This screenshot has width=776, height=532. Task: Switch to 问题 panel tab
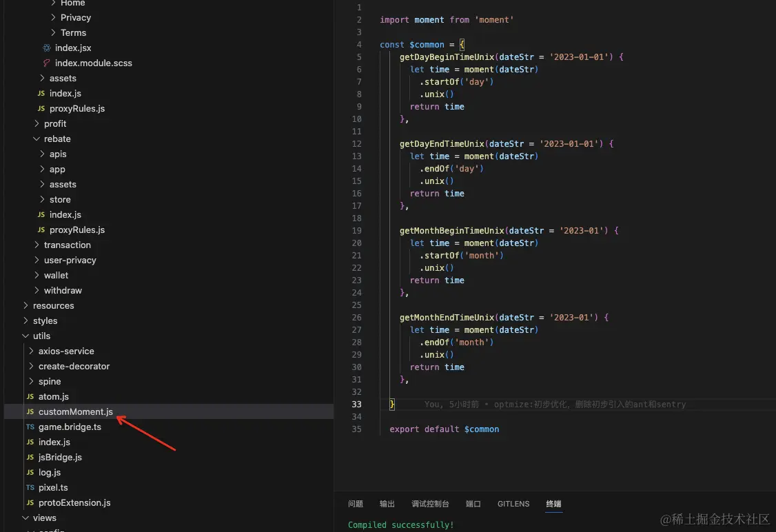[356, 504]
